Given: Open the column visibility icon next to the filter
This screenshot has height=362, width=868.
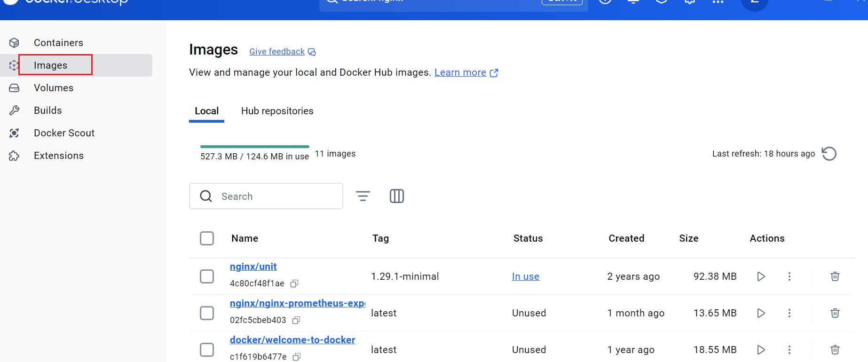Looking at the screenshot, I should coord(397,196).
